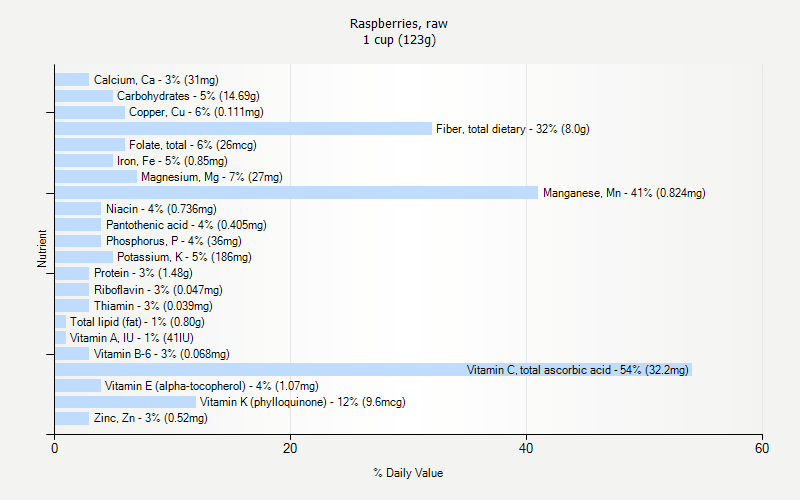Click the Folate bar in the chart
Image resolution: width=800 pixels, height=500 pixels.
90,144
